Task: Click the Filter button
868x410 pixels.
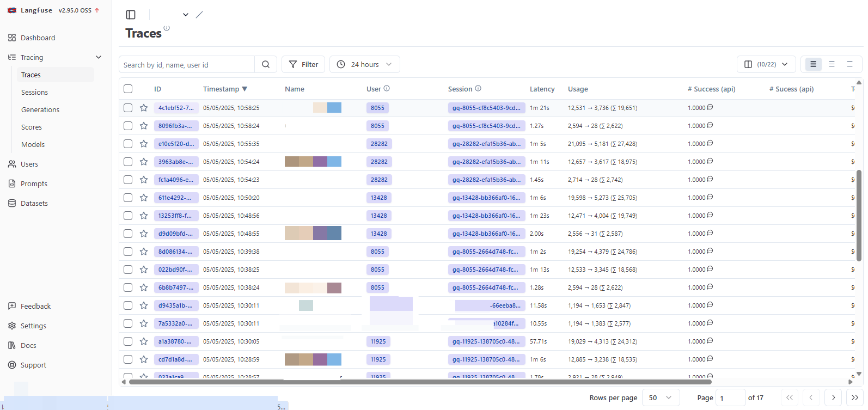Action: (303, 64)
